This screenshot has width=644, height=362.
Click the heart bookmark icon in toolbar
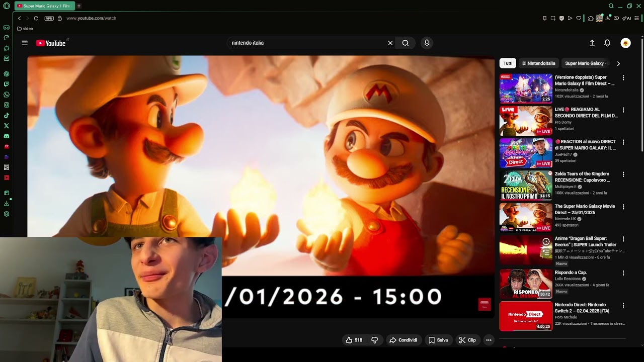pos(579,18)
